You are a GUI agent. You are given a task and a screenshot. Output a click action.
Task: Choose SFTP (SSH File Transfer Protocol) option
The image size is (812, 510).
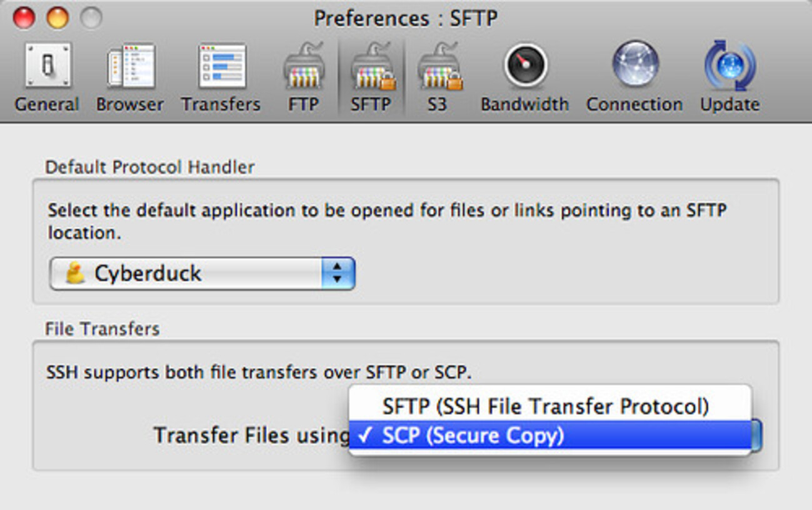(x=545, y=407)
